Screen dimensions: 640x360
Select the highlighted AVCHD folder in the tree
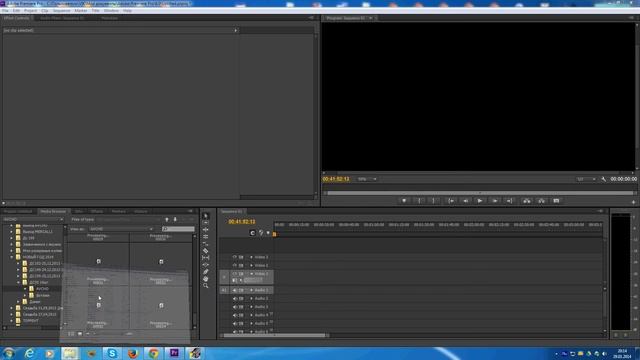pos(42,289)
